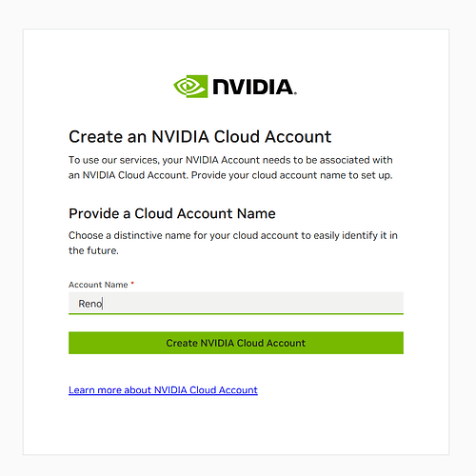Click the paragraph starting 'To use our services'
This screenshot has width=476, height=476.
[230, 168]
